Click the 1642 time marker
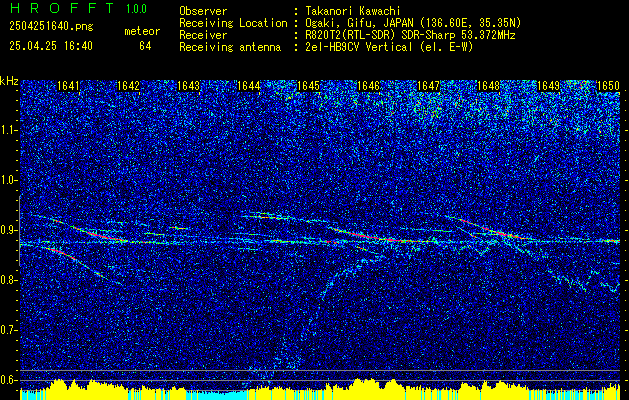Viewport: 629px width, 400px height. click(x=128, y=86)
